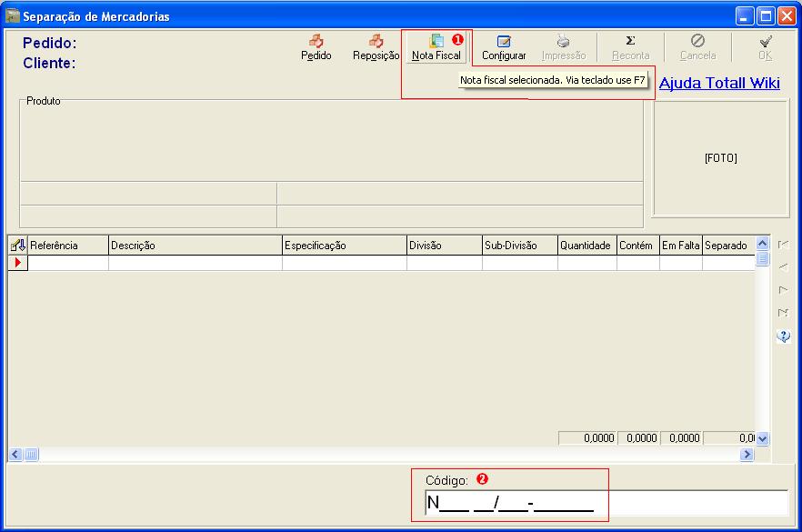Maximize the Separação de Mercadorias window
The image size is (802, 532).
766,16
